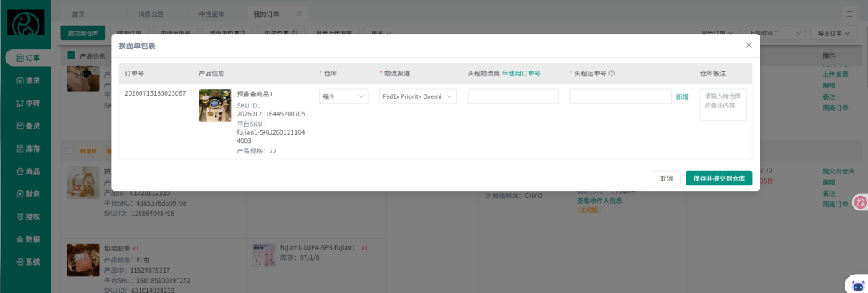Click the fujian1-DJP4-SP3-fujian1 product thumbnail
This screenshot has height=293, width=868.
point(264,254)
